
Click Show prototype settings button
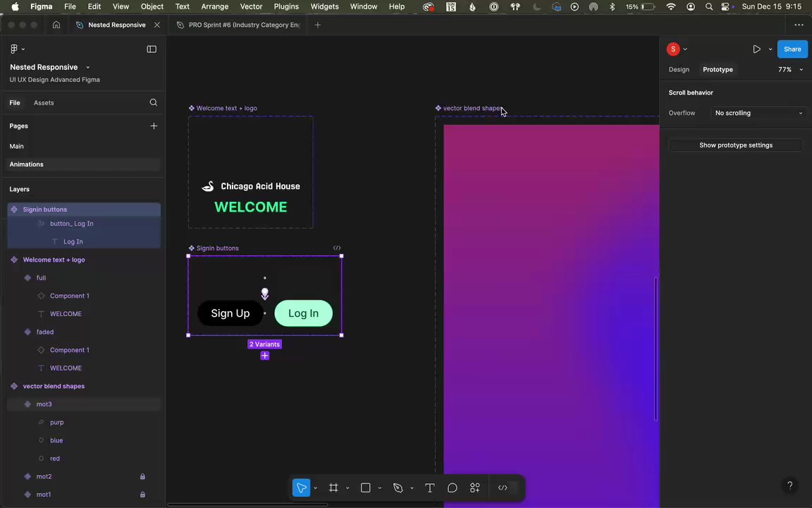735,145
